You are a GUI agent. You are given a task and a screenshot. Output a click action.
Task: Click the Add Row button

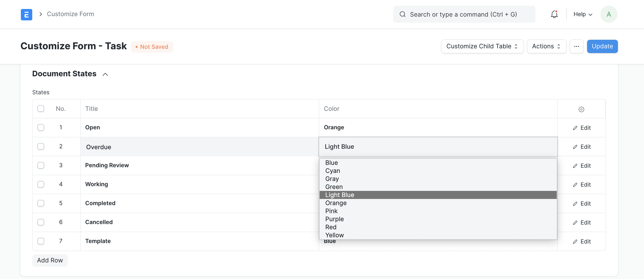coord(50,260)
